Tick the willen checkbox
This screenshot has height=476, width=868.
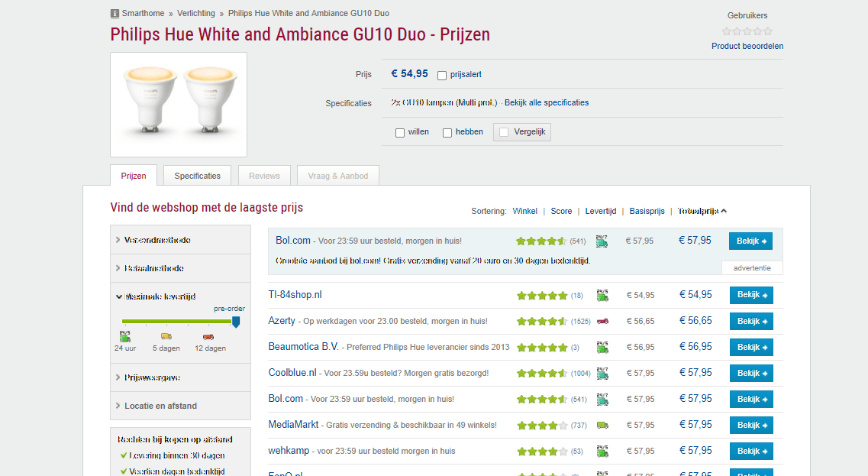(400, 132)
